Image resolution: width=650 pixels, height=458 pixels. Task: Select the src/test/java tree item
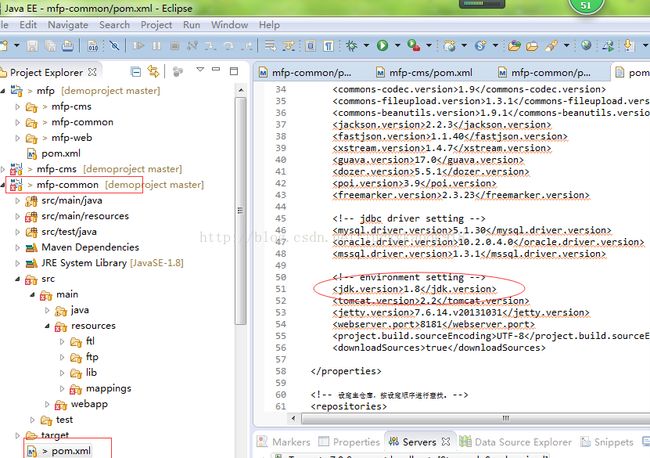(61, 232)
